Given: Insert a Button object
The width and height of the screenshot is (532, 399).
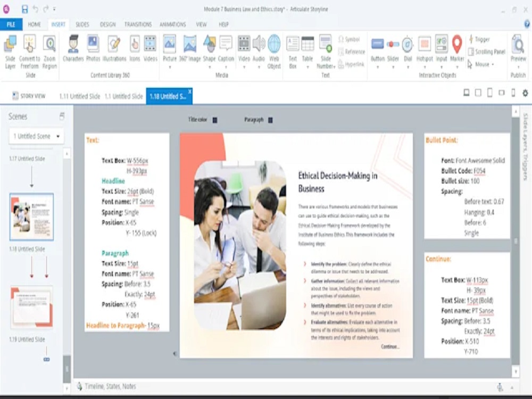Looking at the screenshot, I should (377, 48).
